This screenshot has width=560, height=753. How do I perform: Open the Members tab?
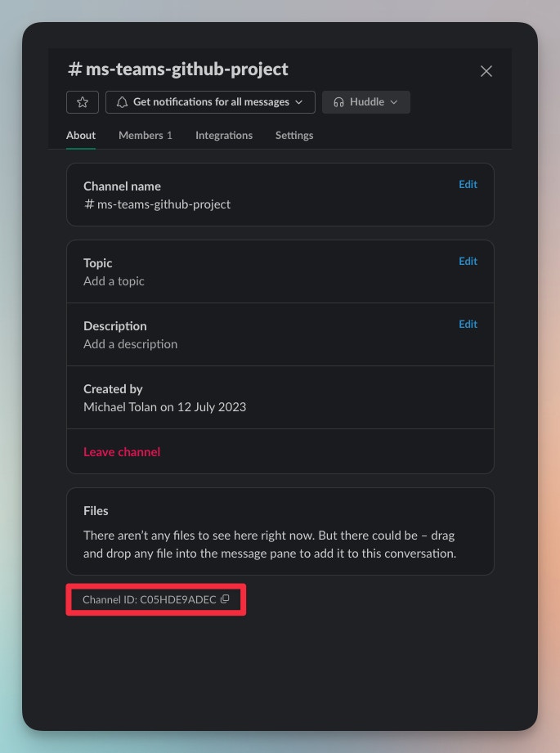tap(145, 135)
